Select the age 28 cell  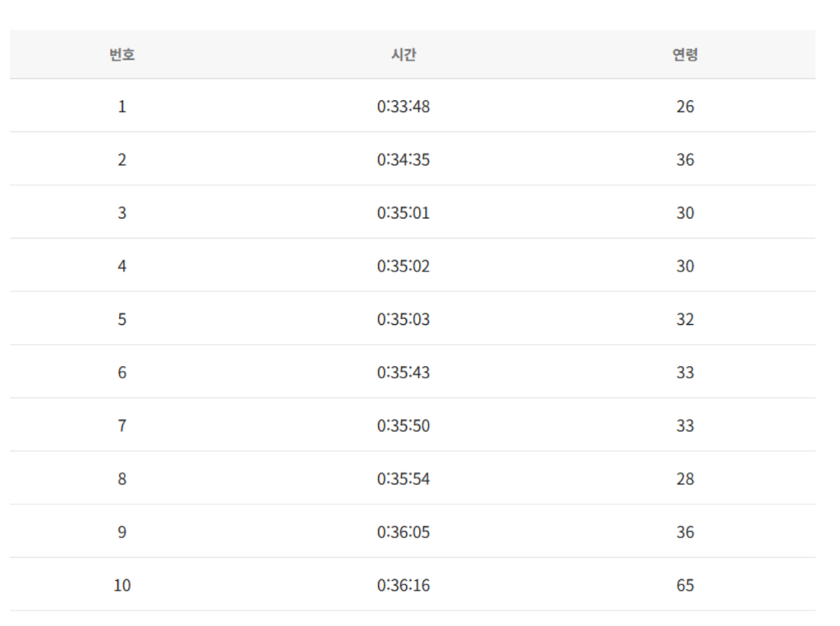pyautogui.click(x=685, y=479)
